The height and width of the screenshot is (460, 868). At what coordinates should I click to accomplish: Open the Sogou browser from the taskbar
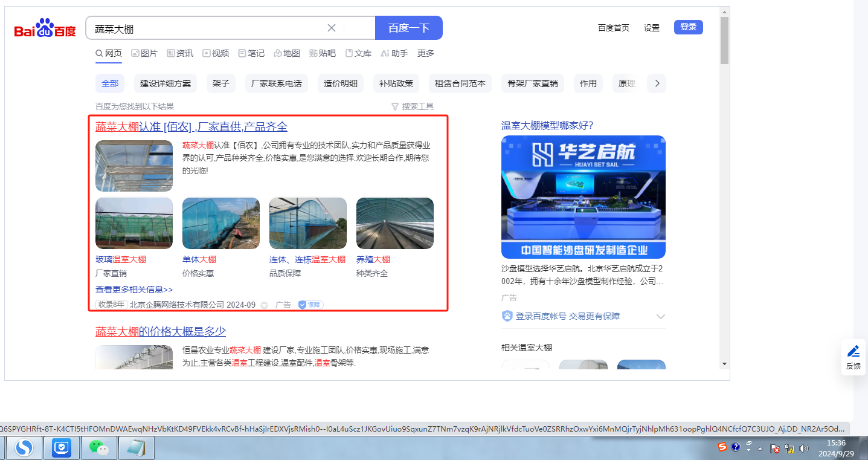(24, 448)
